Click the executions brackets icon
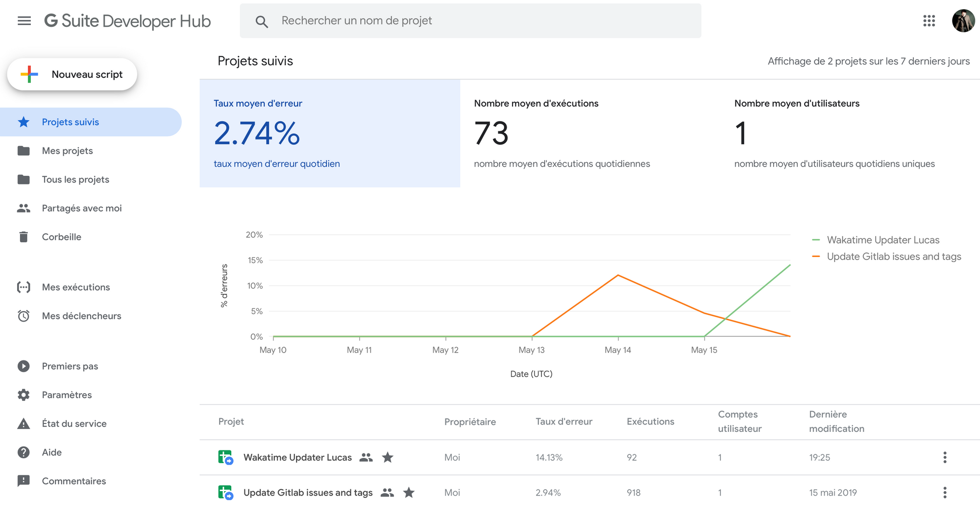The image size is (980, 518). 24,287
